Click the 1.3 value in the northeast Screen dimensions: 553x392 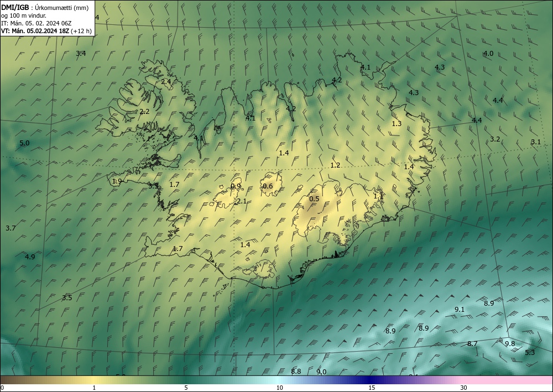397,123
